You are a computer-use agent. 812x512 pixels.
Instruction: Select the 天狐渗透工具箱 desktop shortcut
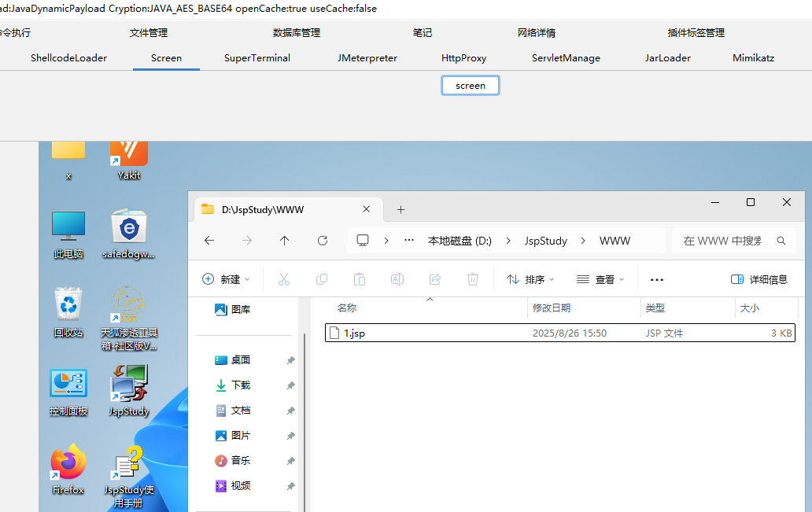(129, 319)
